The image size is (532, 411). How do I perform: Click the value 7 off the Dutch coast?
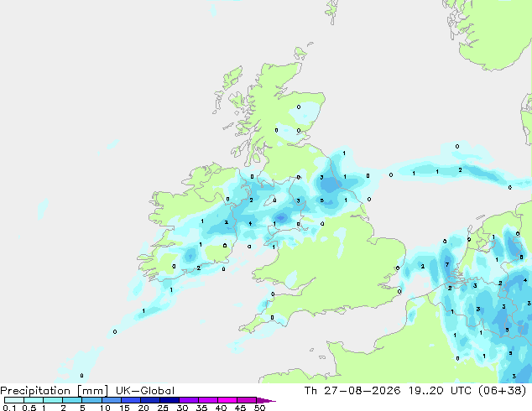pos(447,264)
